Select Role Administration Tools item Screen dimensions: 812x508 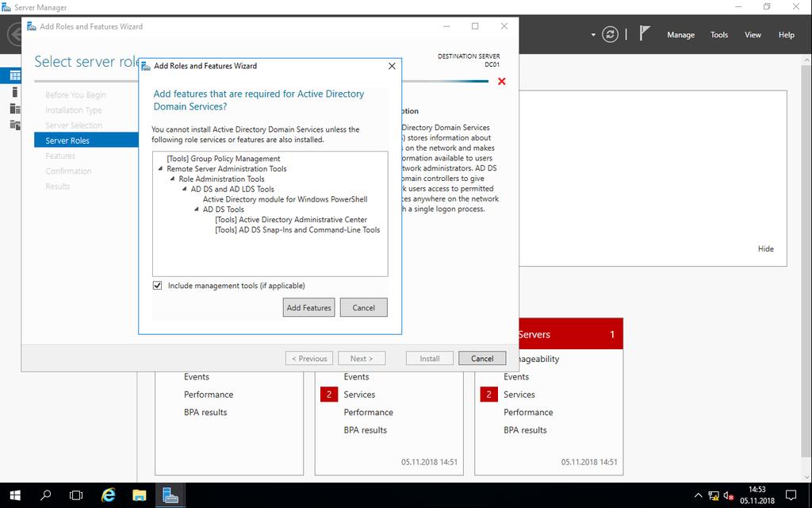[222, 179]
